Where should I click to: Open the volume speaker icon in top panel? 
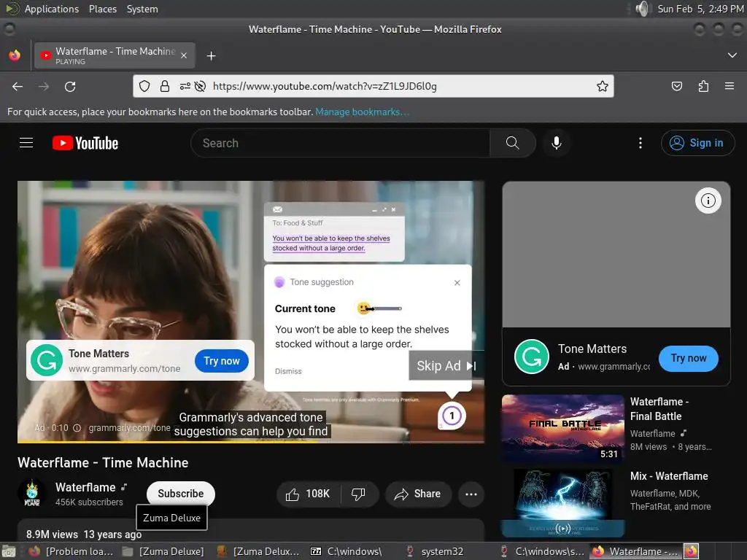pyautogui.click(x=643, y=9)
